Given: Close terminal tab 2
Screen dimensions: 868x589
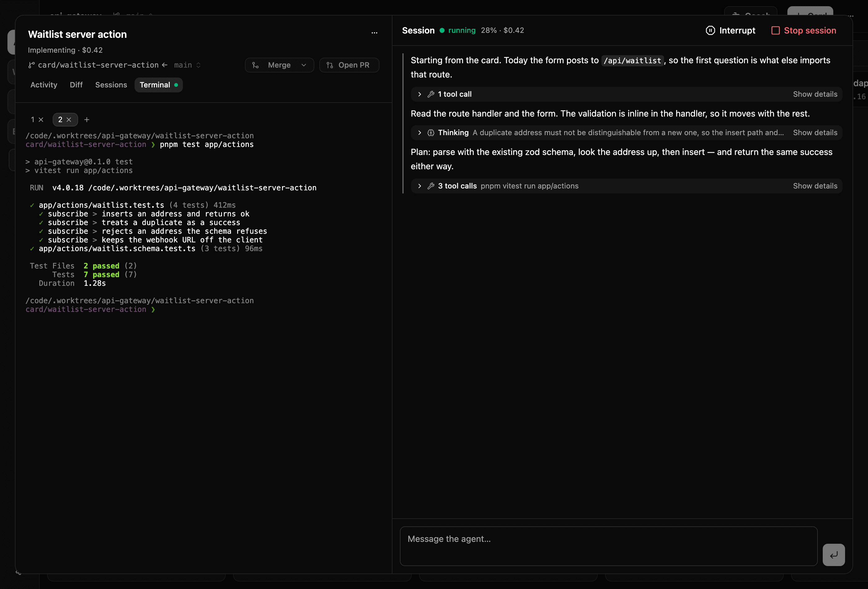Looking at the screenshot, I should (69, 120).
